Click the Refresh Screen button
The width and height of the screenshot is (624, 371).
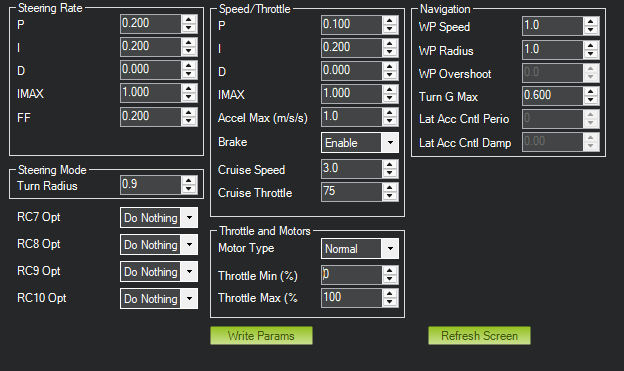479,336
